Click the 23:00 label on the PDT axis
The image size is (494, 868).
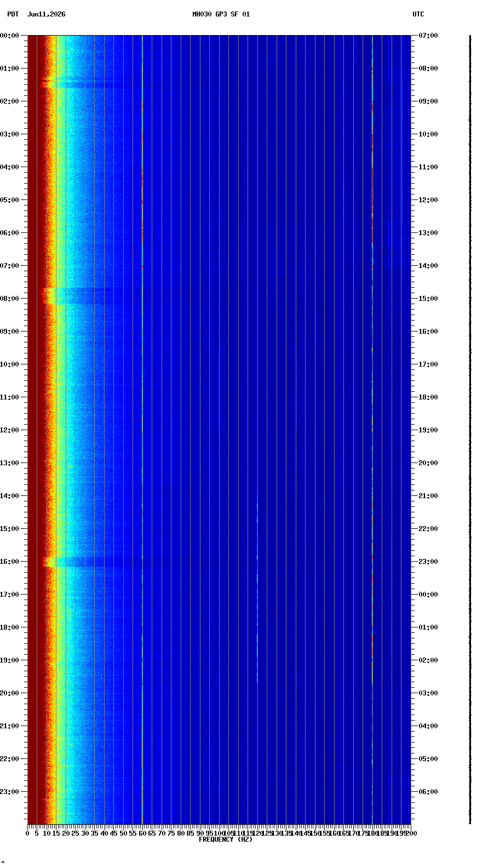click(9, 792)
